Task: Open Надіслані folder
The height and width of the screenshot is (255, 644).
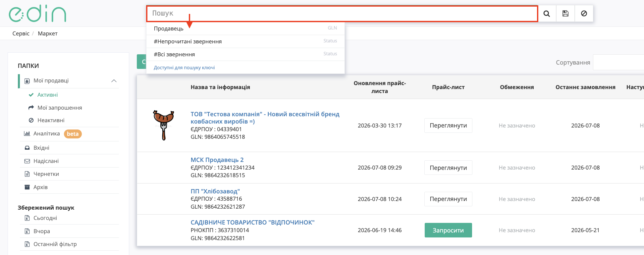Action: tap(46, 161)
